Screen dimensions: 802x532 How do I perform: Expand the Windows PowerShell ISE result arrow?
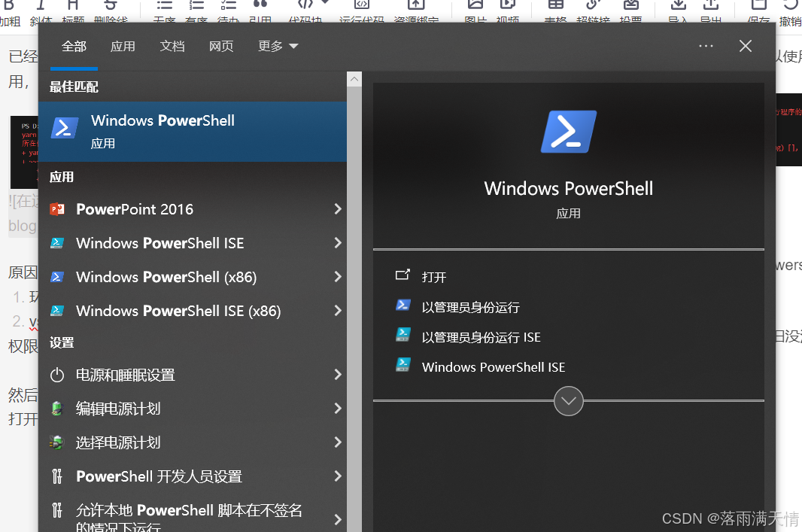338,242
